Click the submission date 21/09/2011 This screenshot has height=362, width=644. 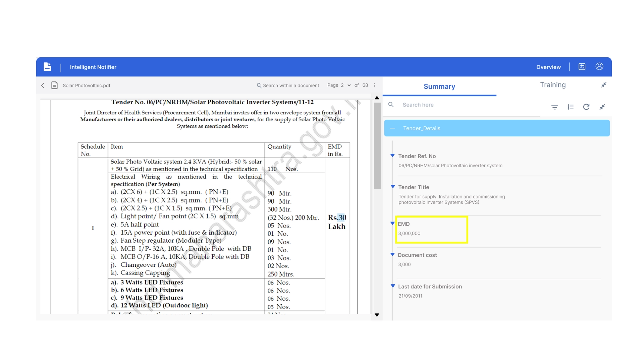point(410,296)
